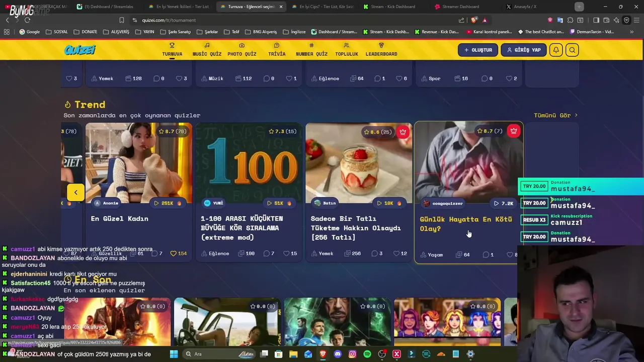Image resolution: width=644 pixels, height=362 pixels.
Task: Open Topluluk community page
Action: coord(347,49)
